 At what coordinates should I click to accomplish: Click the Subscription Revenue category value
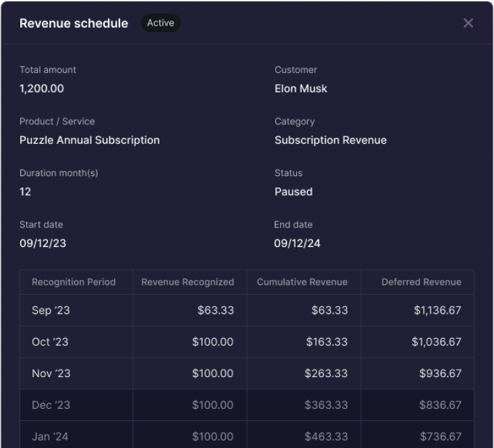331,140
